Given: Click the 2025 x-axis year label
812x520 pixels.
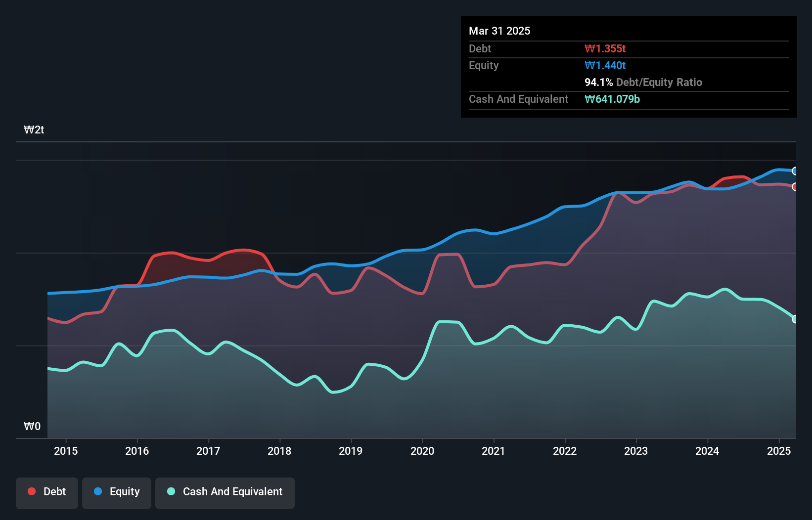Looking at the screenshot, I should pyautogui.click(x=779, y=451).
